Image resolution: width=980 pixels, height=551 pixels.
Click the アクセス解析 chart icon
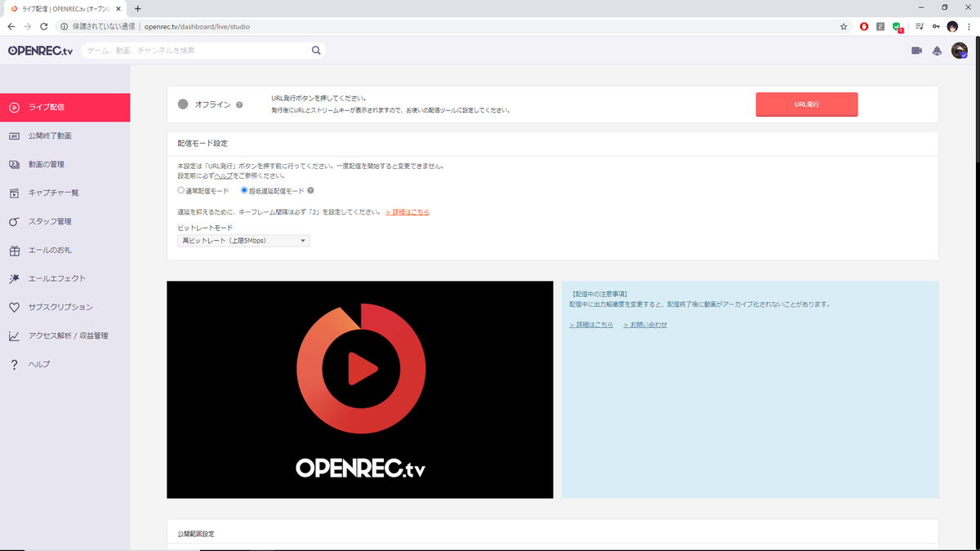pyautogui.click(x=14, y=335)
